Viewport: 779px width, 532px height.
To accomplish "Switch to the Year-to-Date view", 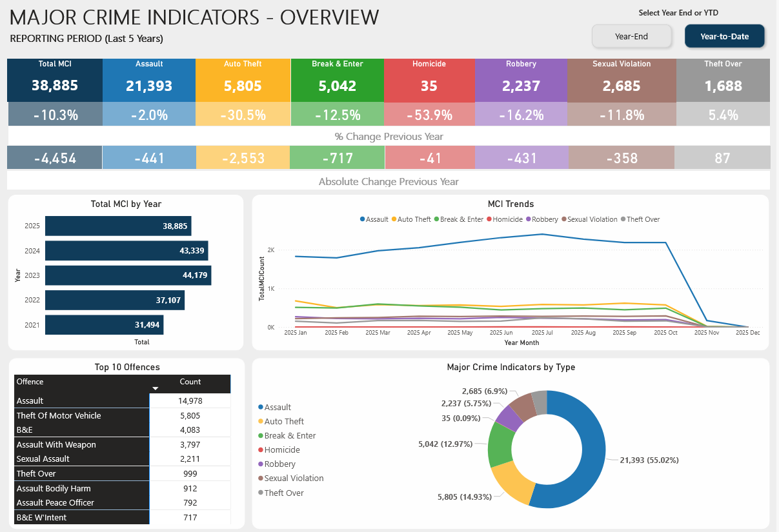I will [724, 37].
